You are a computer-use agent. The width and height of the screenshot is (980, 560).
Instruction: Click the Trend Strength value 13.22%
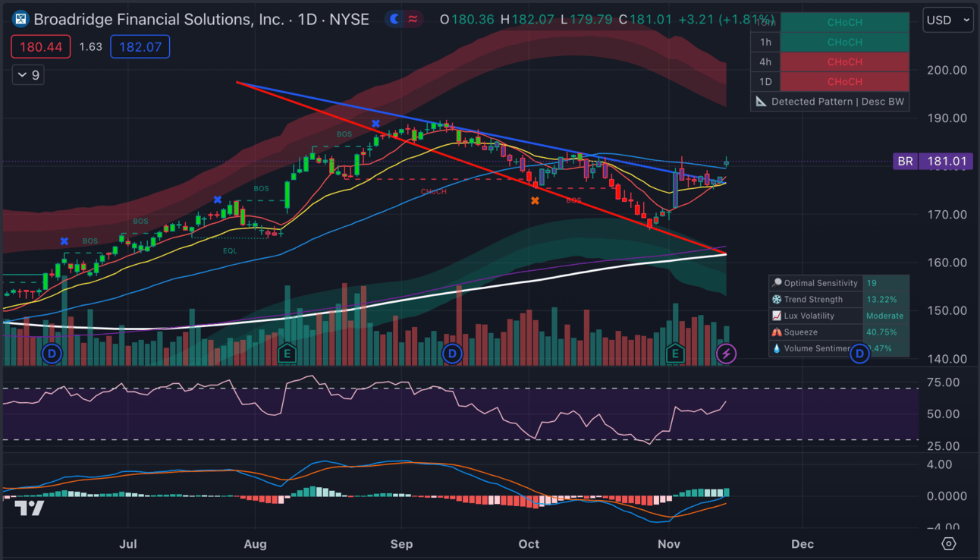881,300
